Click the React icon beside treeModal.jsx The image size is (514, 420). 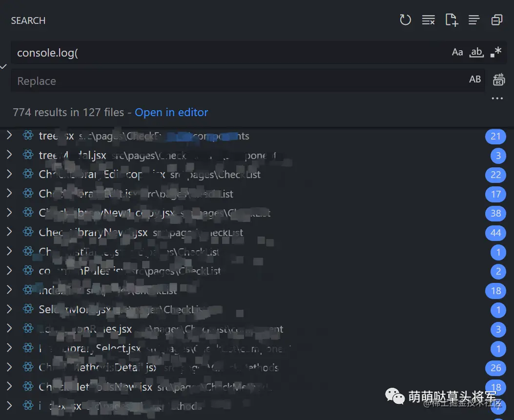pyautogui.click(x=28, y=154)
